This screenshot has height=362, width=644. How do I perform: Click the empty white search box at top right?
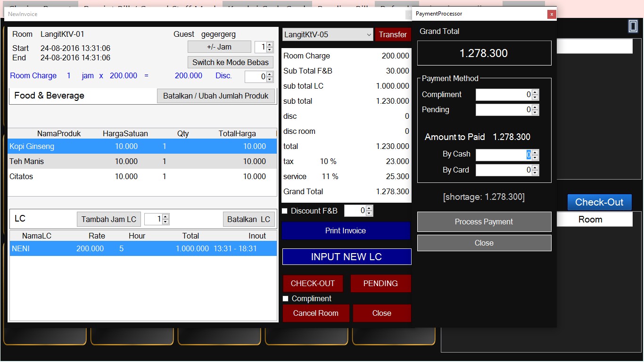pyautogui.click(x=594, y=46)
